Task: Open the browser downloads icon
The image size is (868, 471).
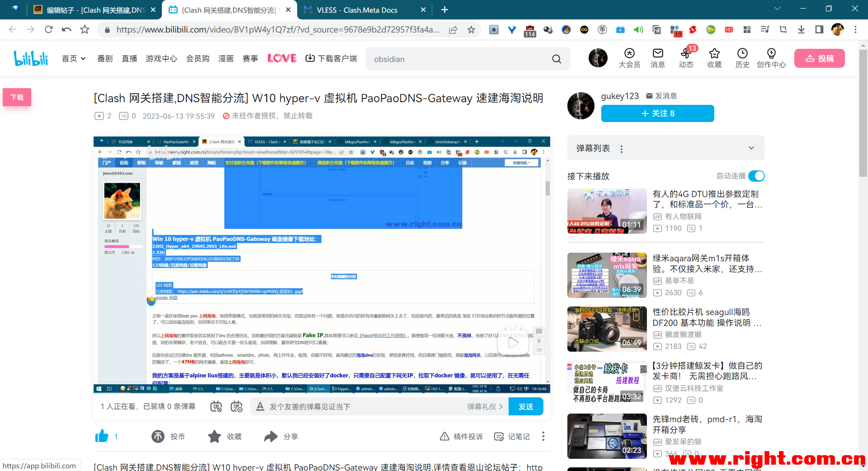Action: (801, 29)
